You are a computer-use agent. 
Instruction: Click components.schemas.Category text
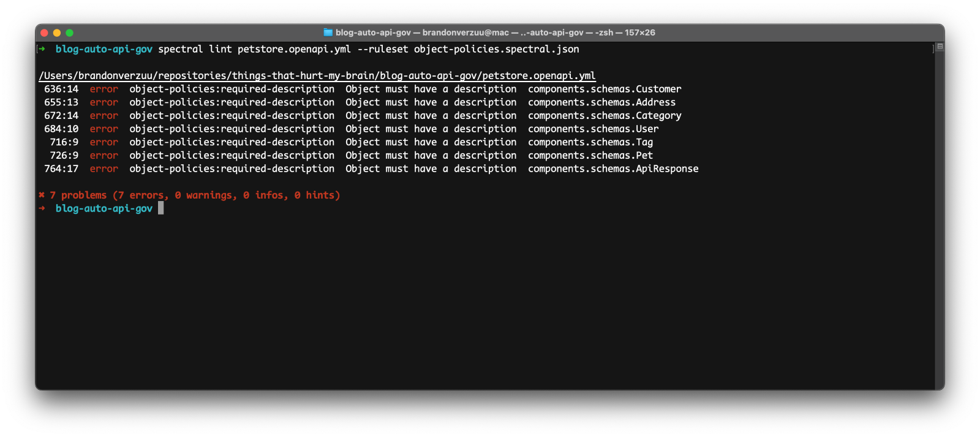tap(605, 116)
